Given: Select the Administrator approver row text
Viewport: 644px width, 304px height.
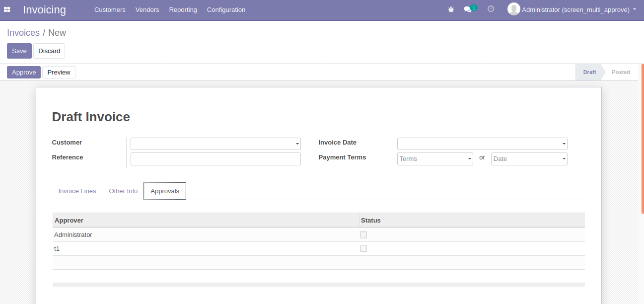Looking at the screenshot, I should (x=73, y=234).
